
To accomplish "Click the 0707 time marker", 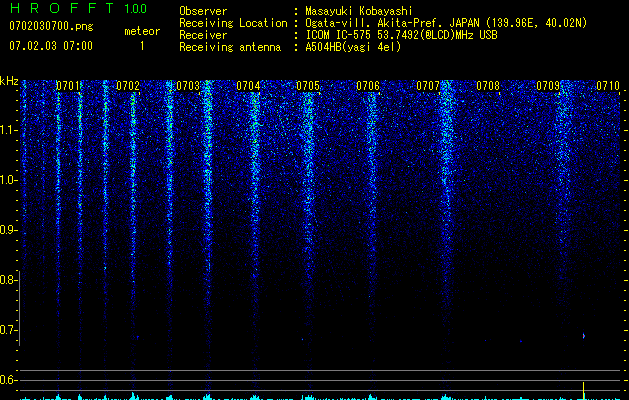I will 428,87.
